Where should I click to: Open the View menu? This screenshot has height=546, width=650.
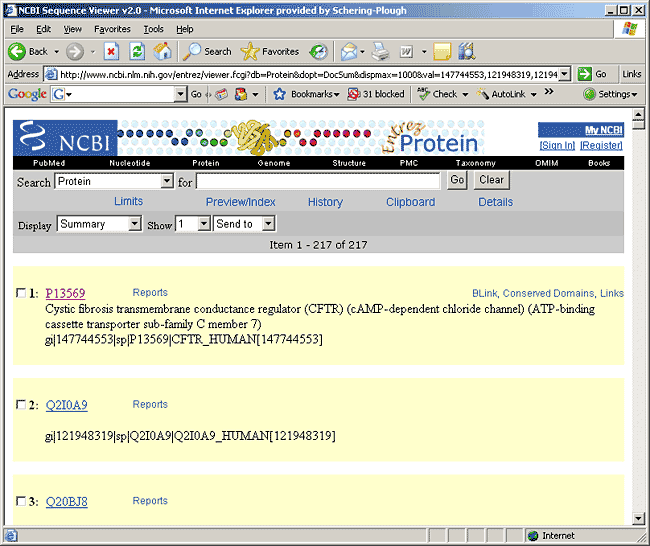tap(73, 29)
